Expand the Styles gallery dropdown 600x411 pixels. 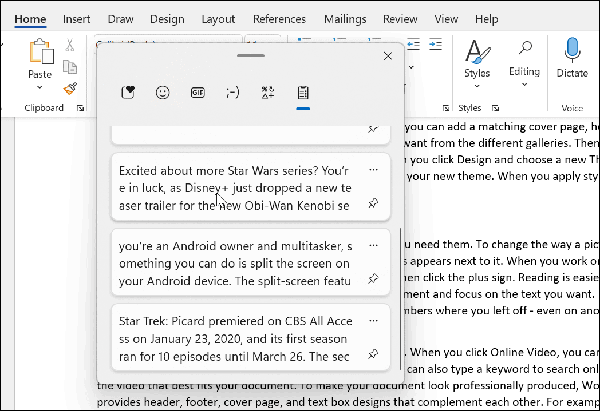pos(477,87)
